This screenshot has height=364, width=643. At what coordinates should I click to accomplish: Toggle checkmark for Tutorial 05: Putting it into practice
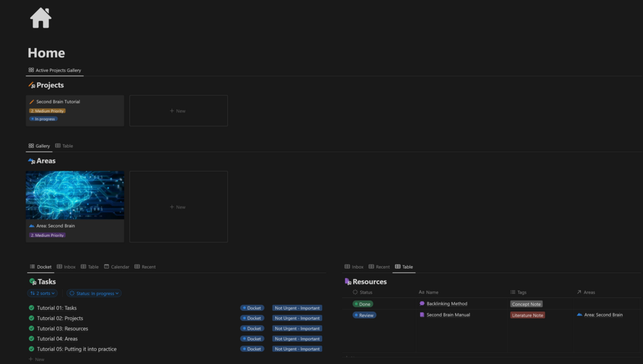pyautogui.click(x=31, y=349)
